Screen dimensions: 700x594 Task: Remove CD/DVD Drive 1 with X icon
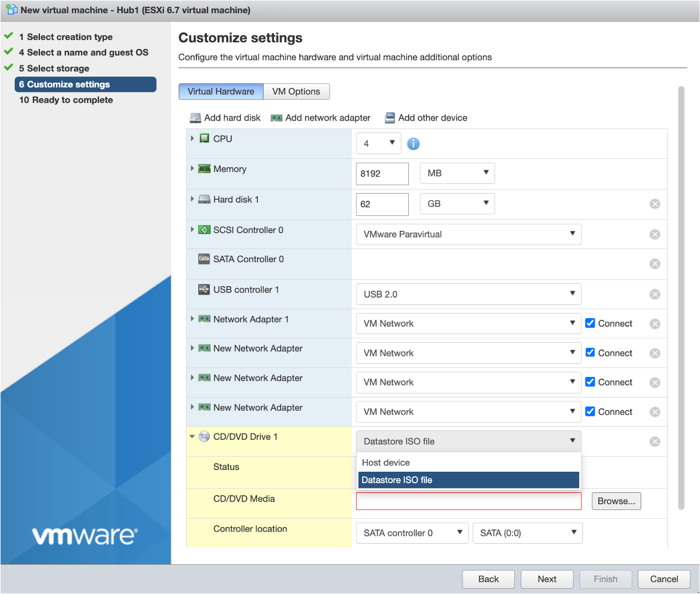tap(655, 442)
